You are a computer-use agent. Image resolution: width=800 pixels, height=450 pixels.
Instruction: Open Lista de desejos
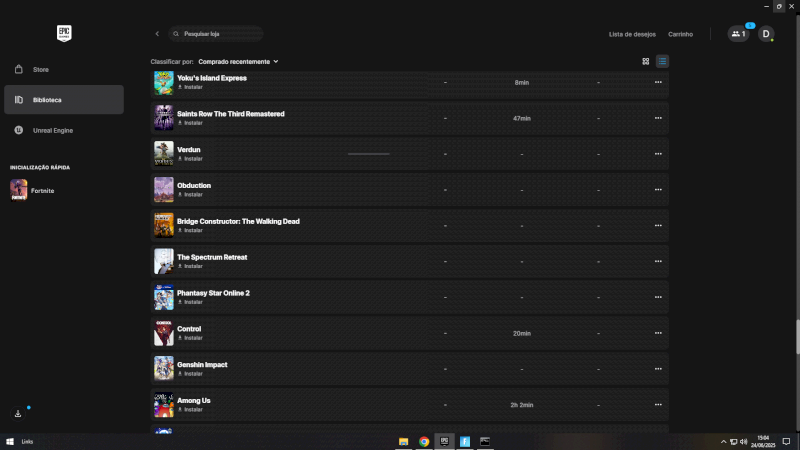[632, 34]
